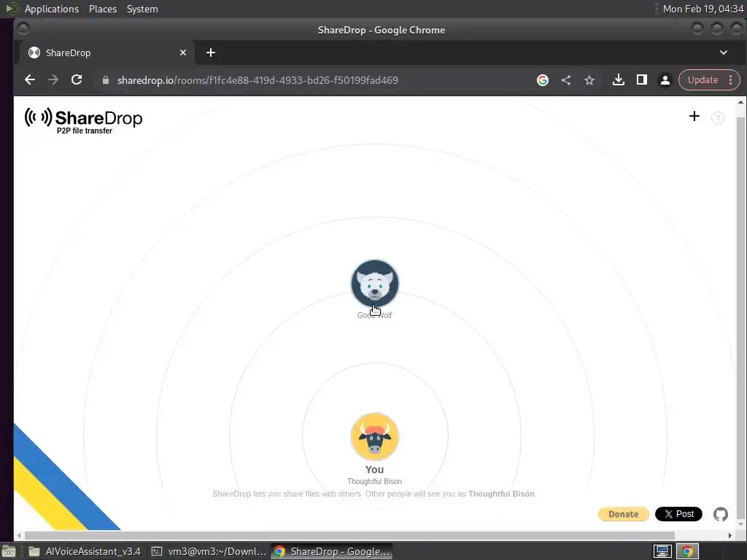Open the Places menu
This screenshot has width=747, height=560.
point(102,9)
